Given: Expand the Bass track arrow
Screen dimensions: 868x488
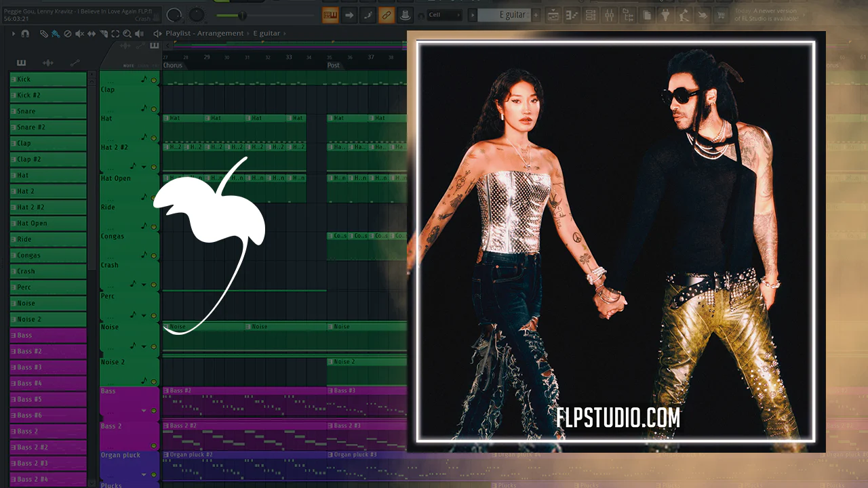Looking at the screenshot, I should click(x=144, y=411).
